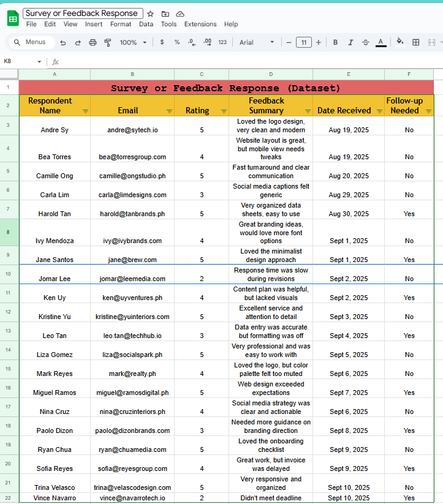Open the Arial font dropdown
Image resolution: width=443 pixels, height=504 pixels.
pyautogui.click(x=257, y=42)
